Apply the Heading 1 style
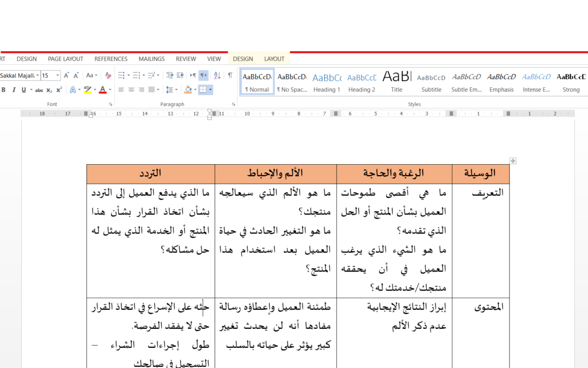The width and height of the screenshot is (588, 368). point(327,83)
